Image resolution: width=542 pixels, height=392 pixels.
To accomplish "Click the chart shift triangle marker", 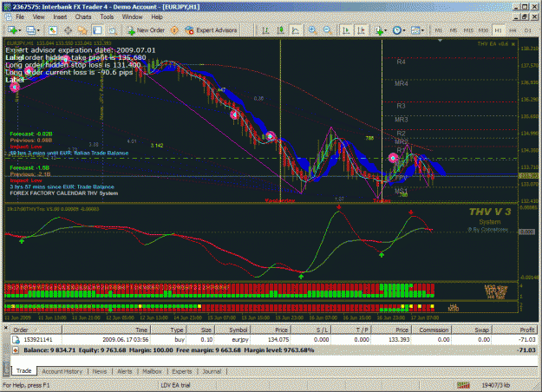I will tap(440, 41).
